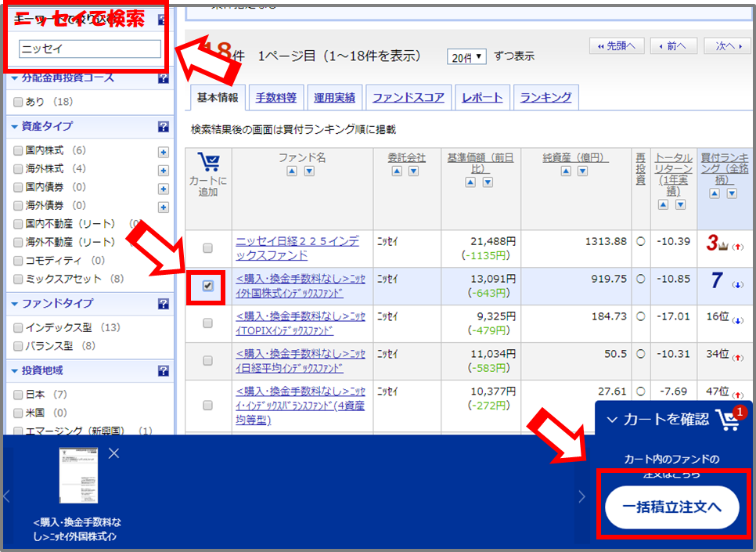Sort 基準価額 column ascending arrow
The image size is (756, 552).
pyautogui.click(x=470, y=182)
